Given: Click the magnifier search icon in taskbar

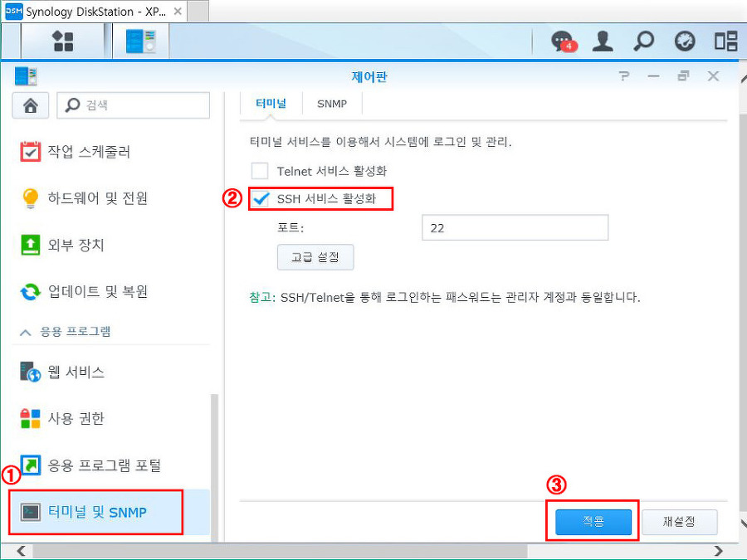Looking at the screenshot, I should [x=643, y=41].
